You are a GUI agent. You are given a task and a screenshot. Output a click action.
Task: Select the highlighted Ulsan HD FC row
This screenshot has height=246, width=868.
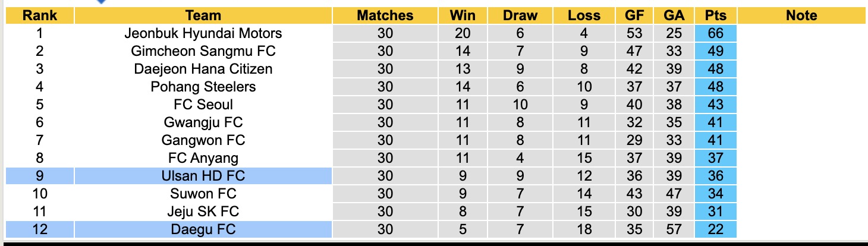click(x=203, y=176)
